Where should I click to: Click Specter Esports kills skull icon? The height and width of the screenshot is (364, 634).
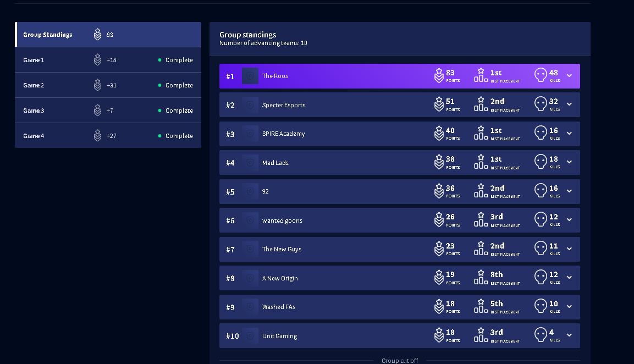[x=541, y=104]
